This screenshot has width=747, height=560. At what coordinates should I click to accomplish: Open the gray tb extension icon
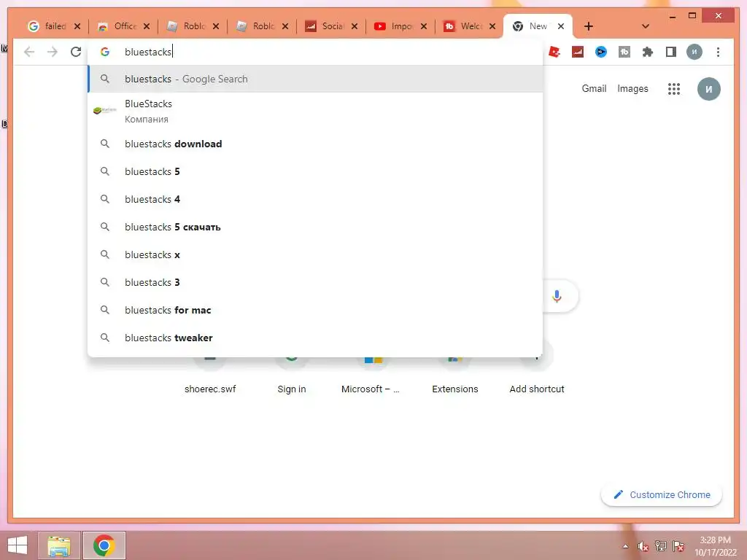coord(624,52)
